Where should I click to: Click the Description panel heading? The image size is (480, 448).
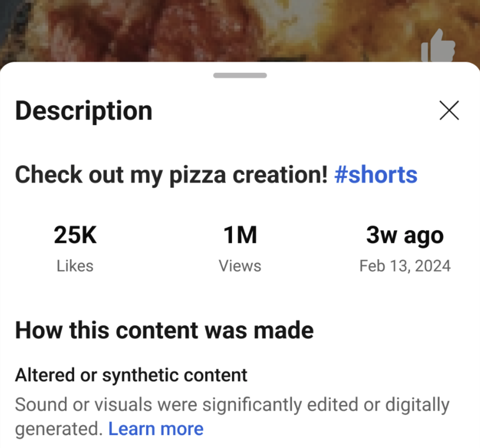[84, 111]
